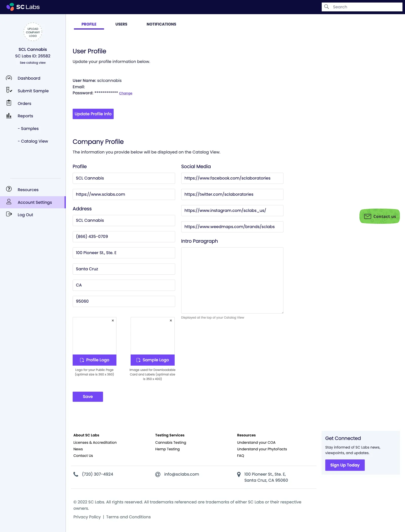Edit the phone number field
This screenshot has height=532, width=405.
124,237
